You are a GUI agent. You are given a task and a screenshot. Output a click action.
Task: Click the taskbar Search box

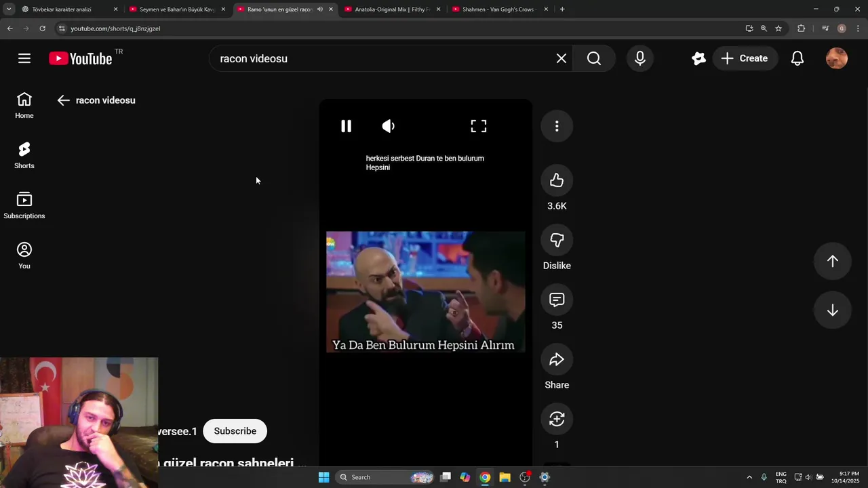[384, 477]
